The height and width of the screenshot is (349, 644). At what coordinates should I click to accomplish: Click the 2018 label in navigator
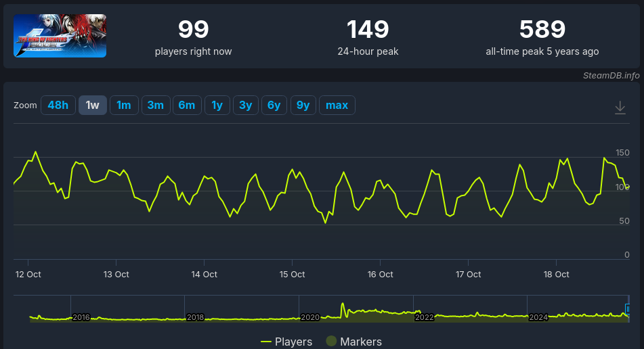(195, 317)
